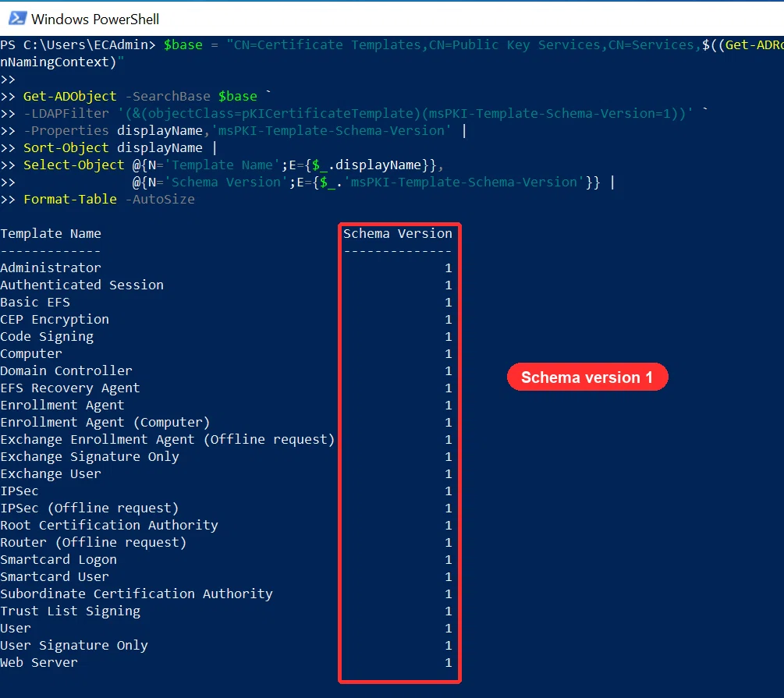
Task: Click the 'Format-Table' command text
Action: tap(70, 199)
